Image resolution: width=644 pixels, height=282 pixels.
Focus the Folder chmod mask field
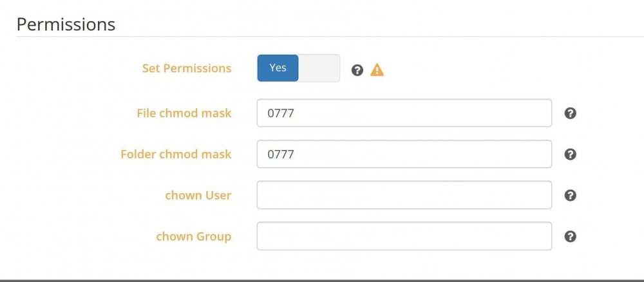(404, 154)
